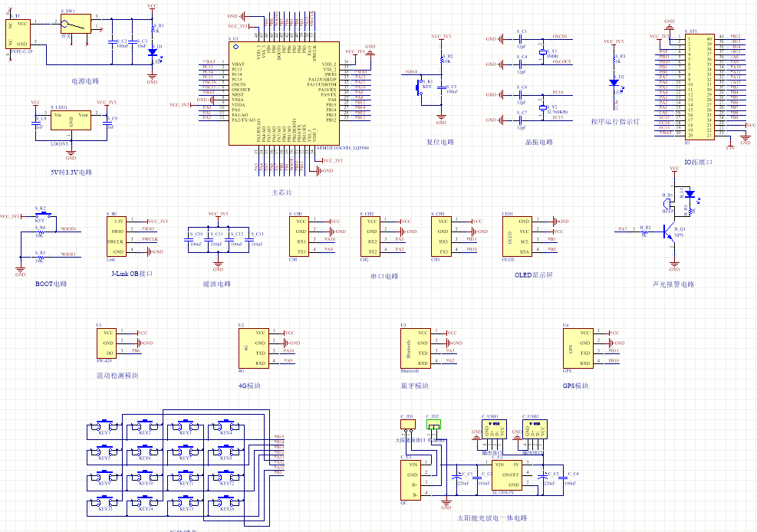The height and width of the screenshot is (532, 757).
Task: Select capacitor S_C10 in filter circuit
Action: (x=189, y=238)
